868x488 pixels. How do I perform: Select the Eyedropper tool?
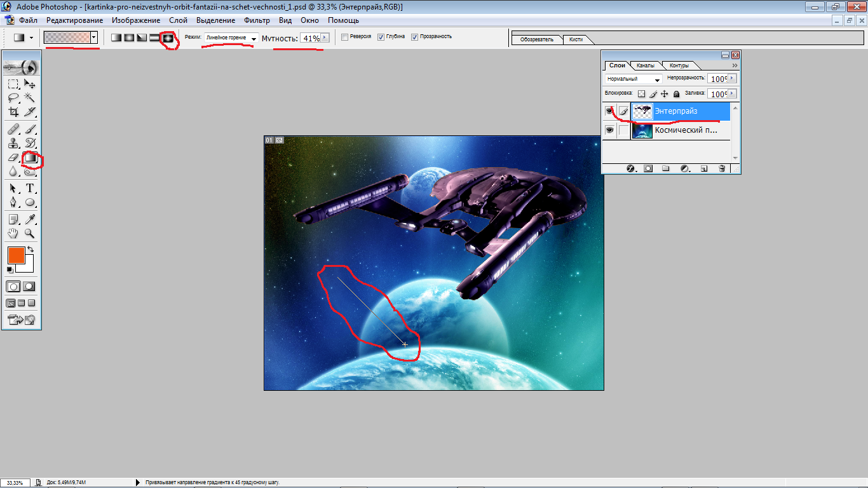pos(29,219)
